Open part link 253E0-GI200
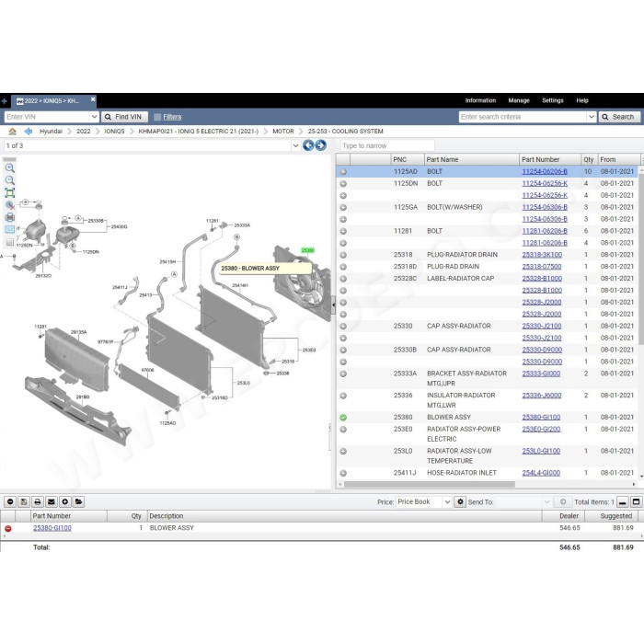Screen dimensions: 644x644 (x=541, y=430)
